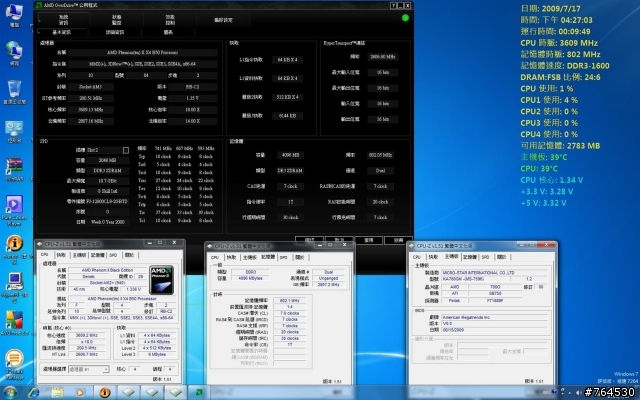Switch to the 詳細資訊 sub-tab in OverDrive
640x400 pixels.
click(x=115, y=32)
